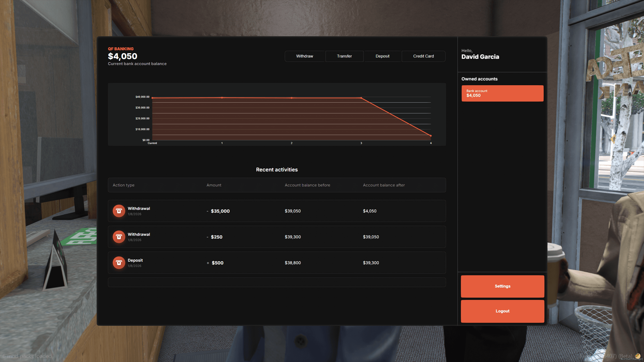Click the 'Current bank account balance' caption
This screenshot has height=362, width=644.
coord(137,64)
